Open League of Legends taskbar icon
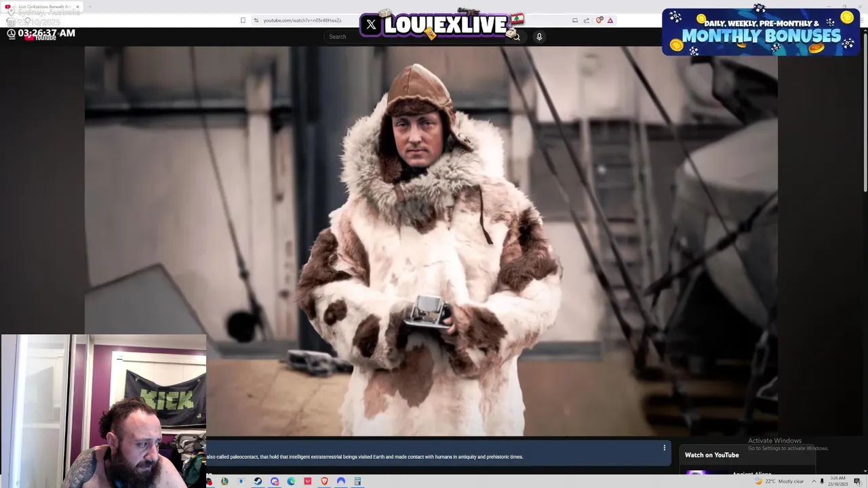 click(224, 481)
